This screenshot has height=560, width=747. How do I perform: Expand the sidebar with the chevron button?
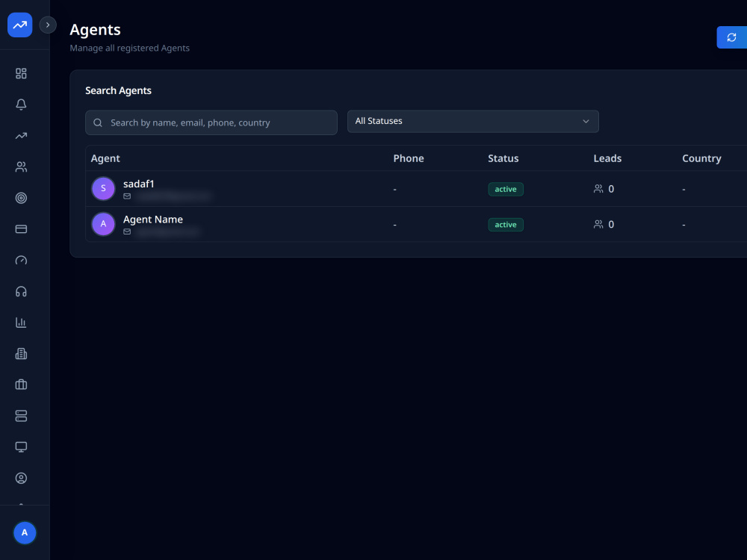48,25
